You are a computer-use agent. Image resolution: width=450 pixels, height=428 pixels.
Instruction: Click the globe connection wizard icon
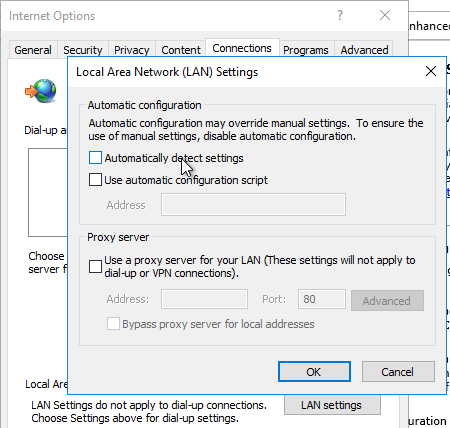(41, 91)
